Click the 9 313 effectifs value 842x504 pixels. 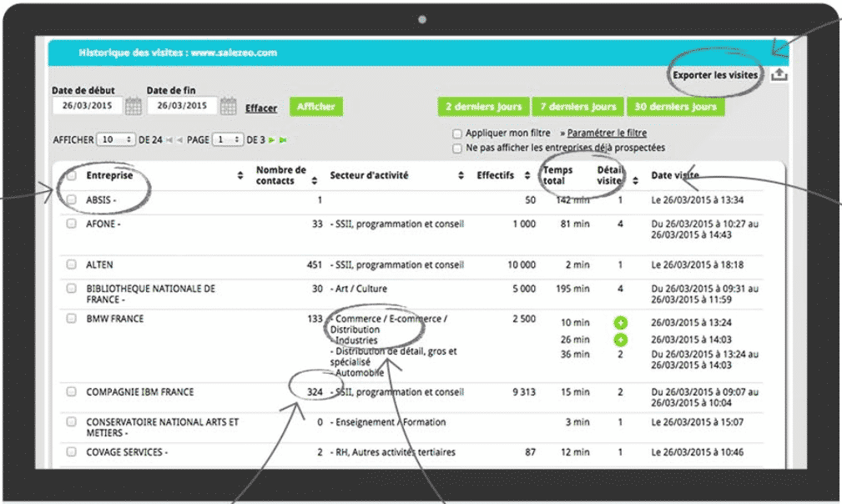pyautogui.click(x=523, y=392)
